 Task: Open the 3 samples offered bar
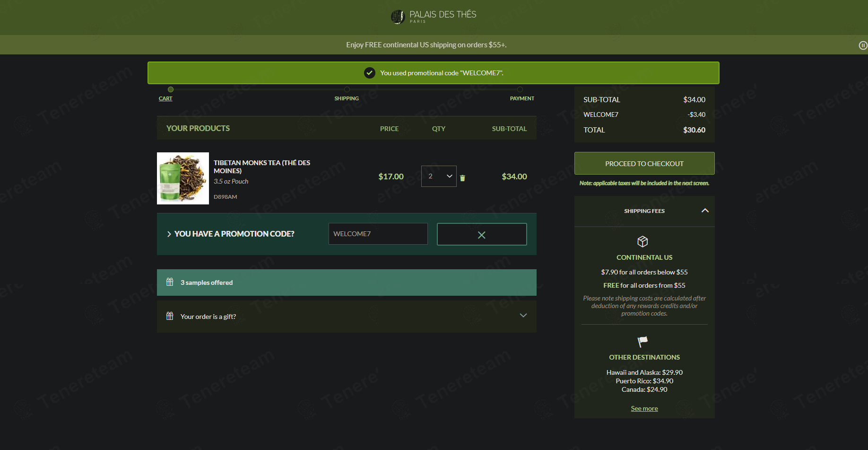pyautogui.click(x=347, y=282)
